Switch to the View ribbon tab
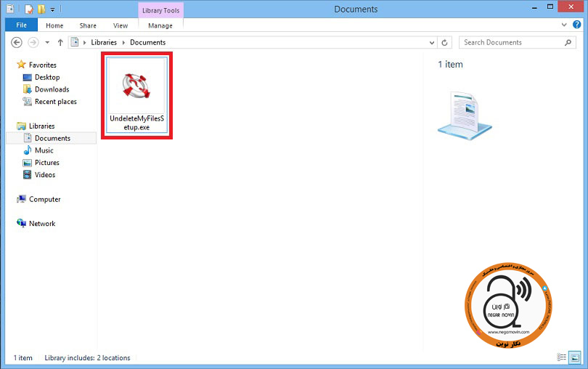 coord(121,25)
